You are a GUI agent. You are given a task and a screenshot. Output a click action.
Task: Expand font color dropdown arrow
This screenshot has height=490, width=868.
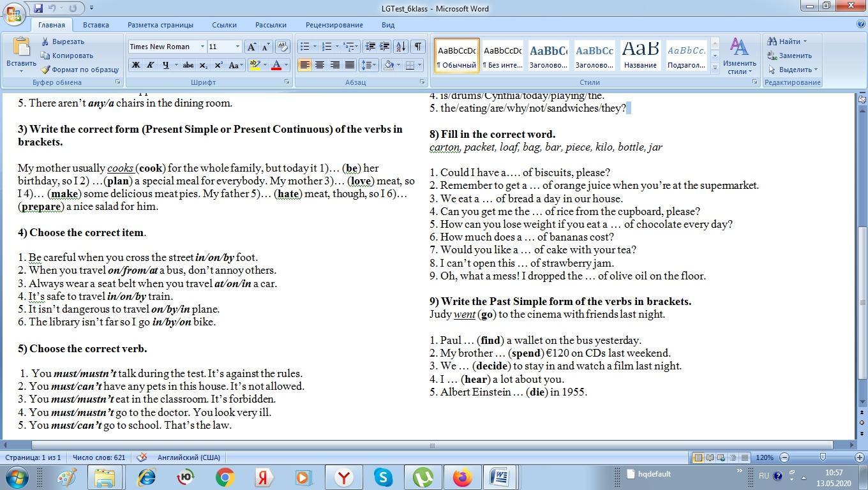[x=286, y=65]
